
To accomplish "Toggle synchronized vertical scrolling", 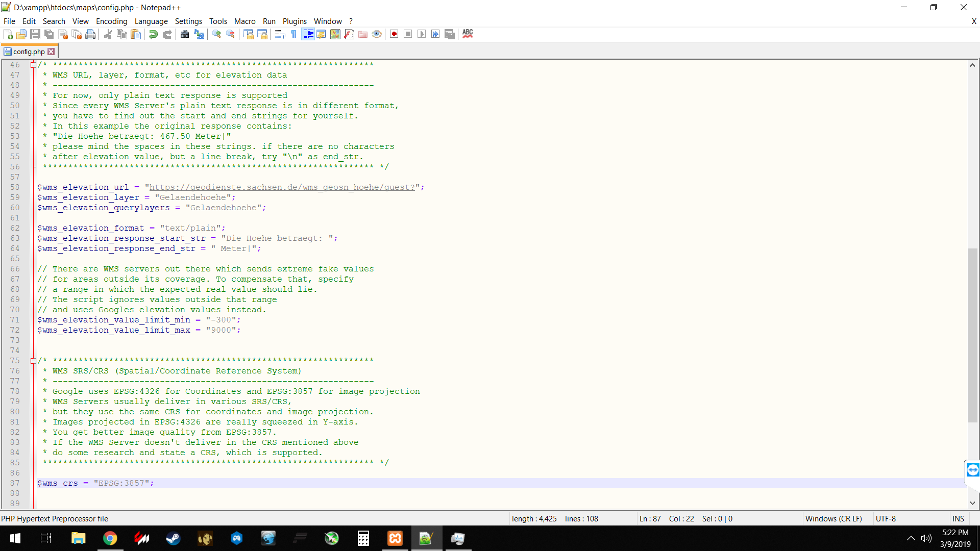I will [249, 34].
